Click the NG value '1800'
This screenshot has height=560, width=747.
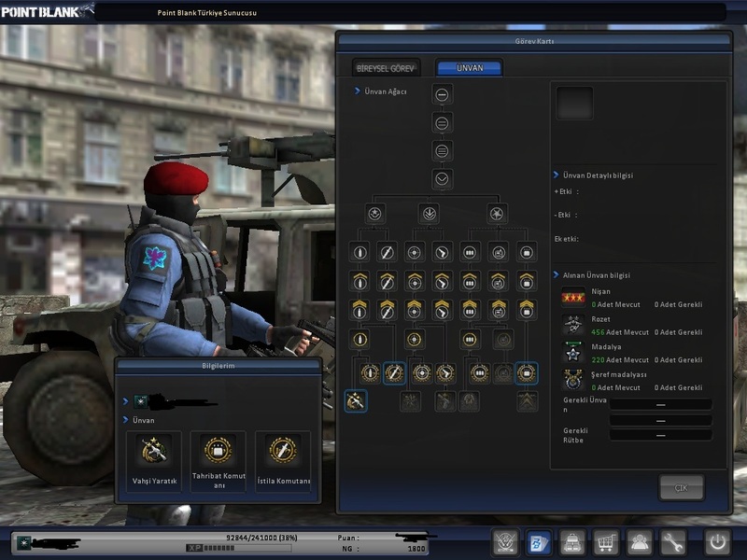[x=416, y=549]
